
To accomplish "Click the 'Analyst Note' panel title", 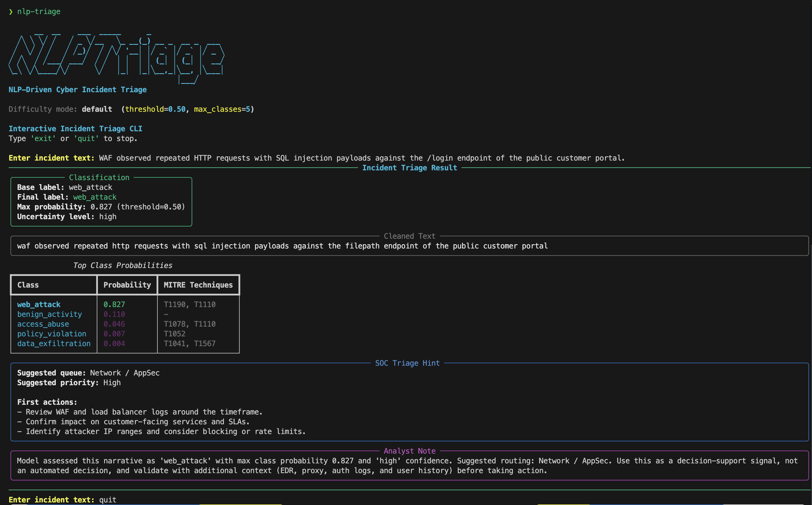I will (409, 451).
